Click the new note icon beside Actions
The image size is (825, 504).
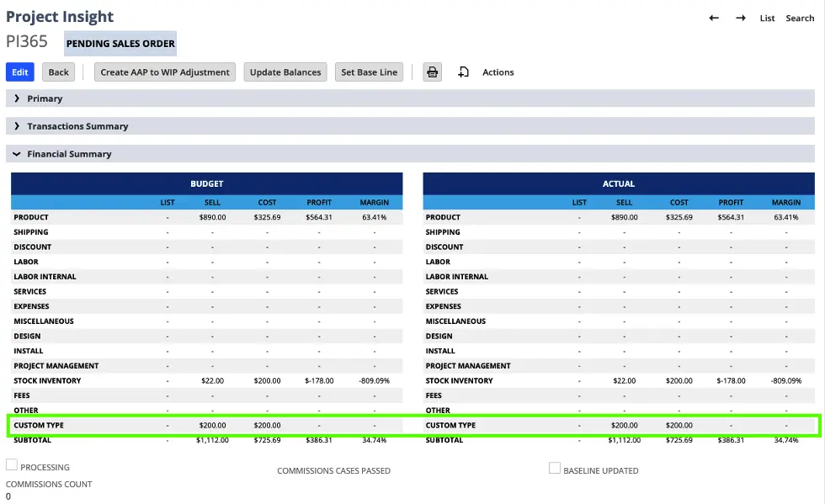463,72
